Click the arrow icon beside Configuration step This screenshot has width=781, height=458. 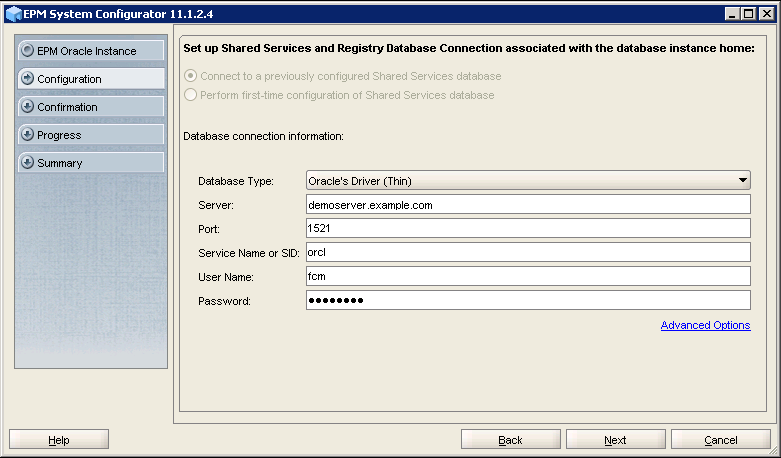click(27, 78)
